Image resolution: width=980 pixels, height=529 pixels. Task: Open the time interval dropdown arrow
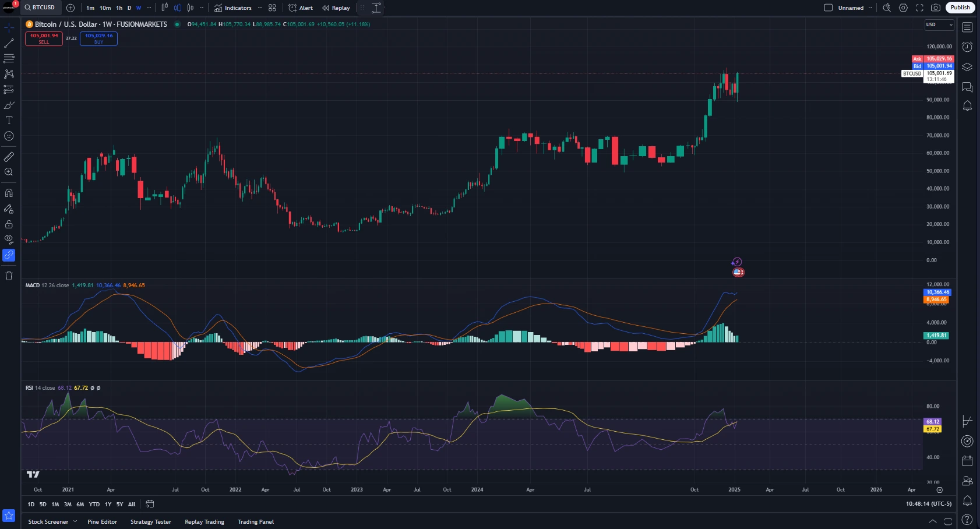(x=149, y=8)
